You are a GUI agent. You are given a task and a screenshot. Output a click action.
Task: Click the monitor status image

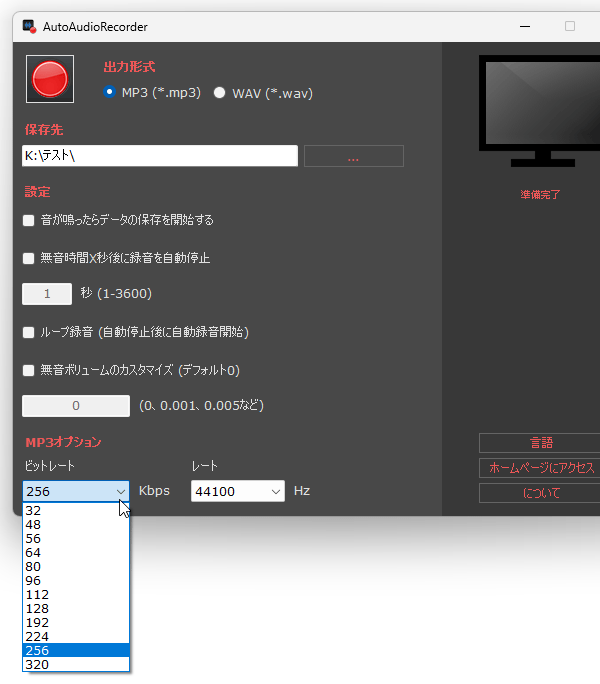[x=539, y=111]
